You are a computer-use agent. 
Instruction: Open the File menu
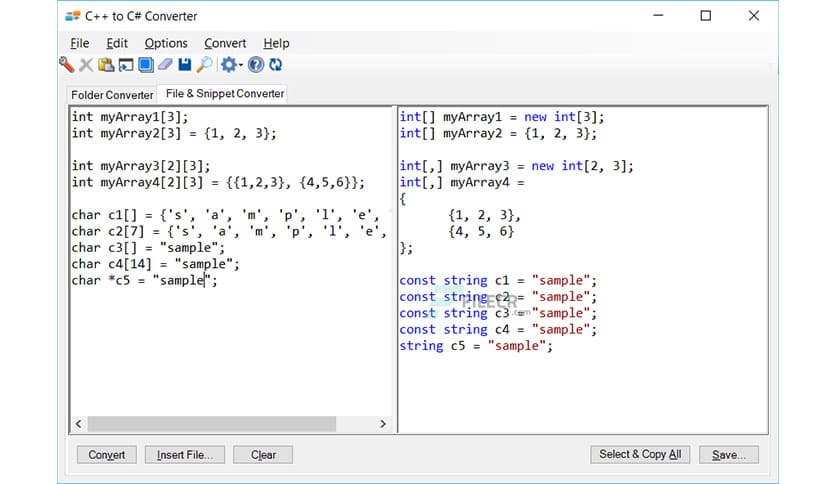[80, 43]
